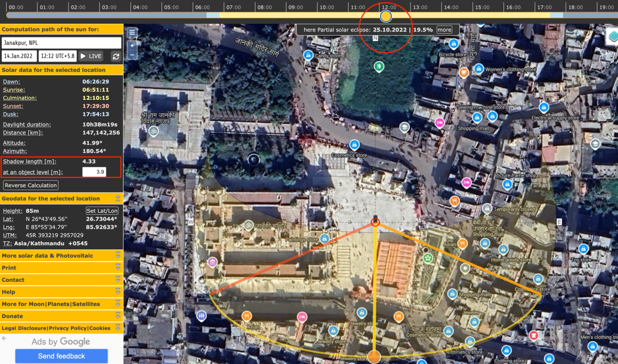The width and height of the screenshot is (618, 364).
Task: Click the green garden park pin
Action: click(x=428, y=258)
